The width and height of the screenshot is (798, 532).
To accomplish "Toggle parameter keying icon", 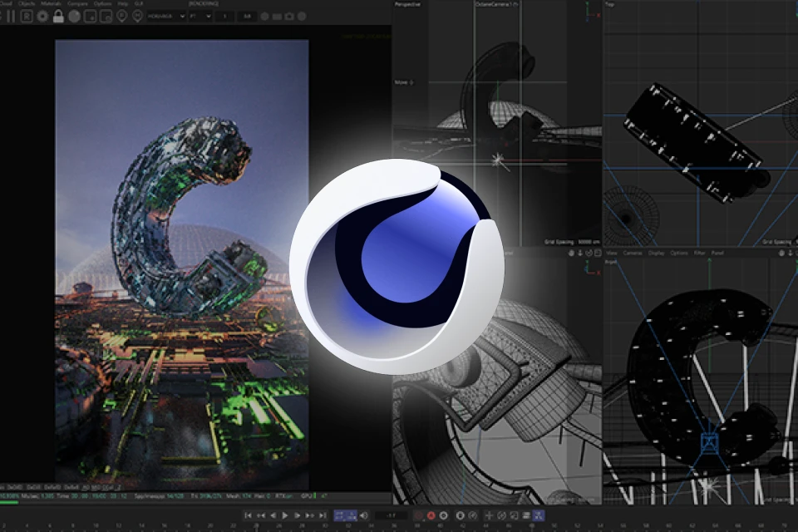I will tap(526, 515).
